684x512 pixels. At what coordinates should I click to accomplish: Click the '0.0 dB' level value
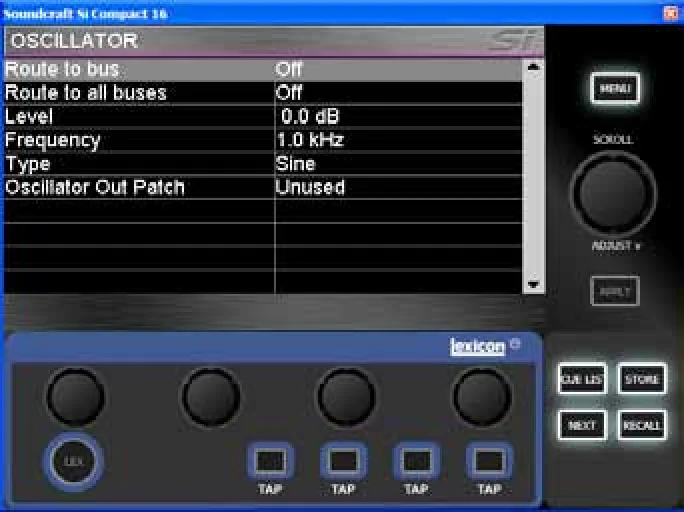click(x=310, y=116)
